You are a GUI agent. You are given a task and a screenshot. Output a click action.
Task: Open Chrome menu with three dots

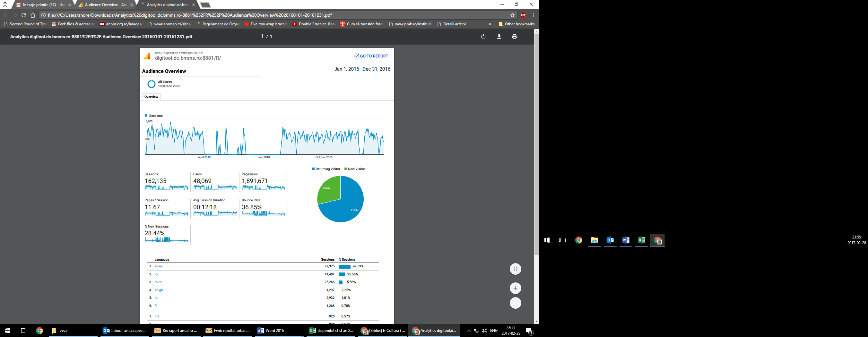click(x=534, y=15)
